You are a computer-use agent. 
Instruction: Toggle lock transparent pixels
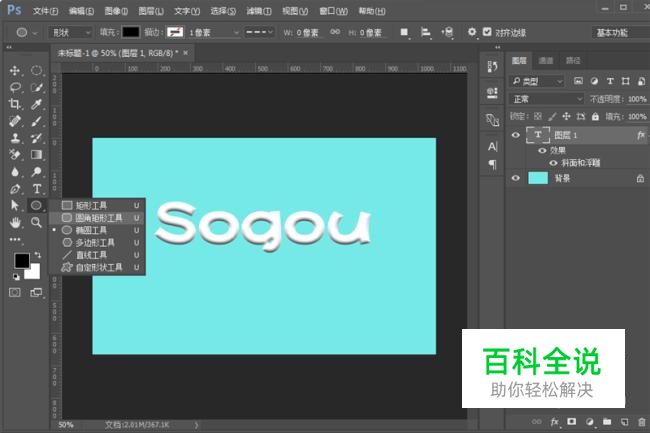tap(538, 116)
